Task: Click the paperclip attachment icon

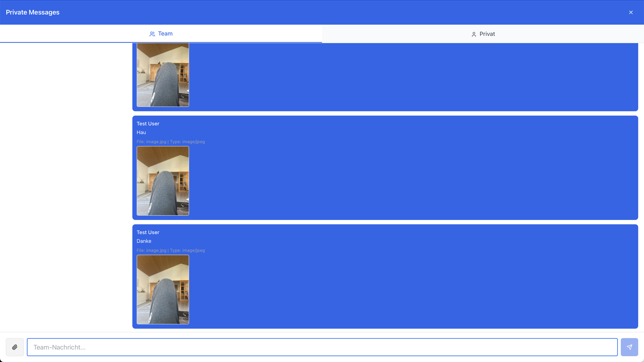Action: (x=15, y=347)
